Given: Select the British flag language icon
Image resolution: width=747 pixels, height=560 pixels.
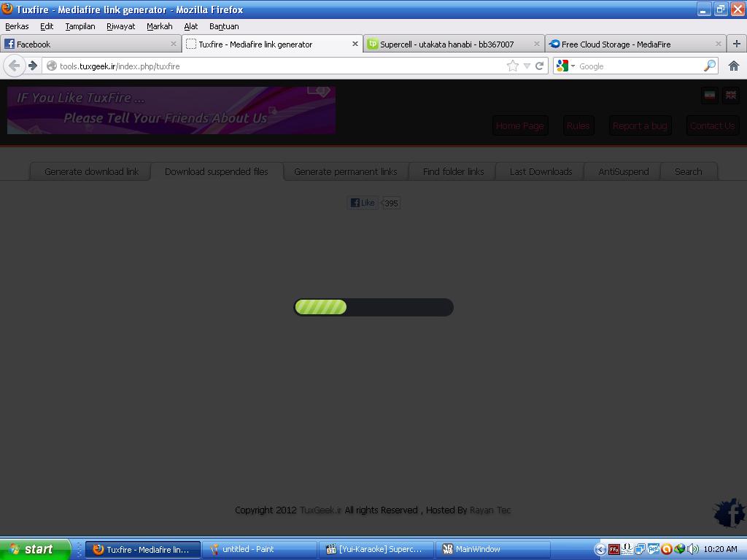Looking at the screenshot, I should [x=731, y=96].
